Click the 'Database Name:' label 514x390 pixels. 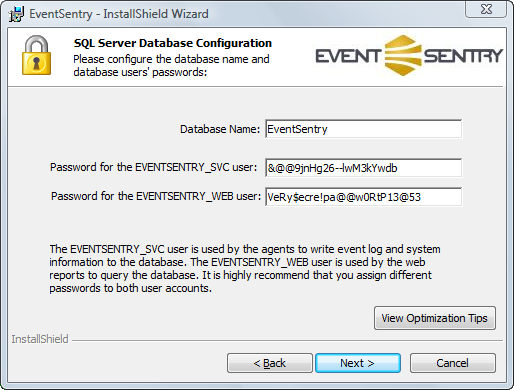220,129
